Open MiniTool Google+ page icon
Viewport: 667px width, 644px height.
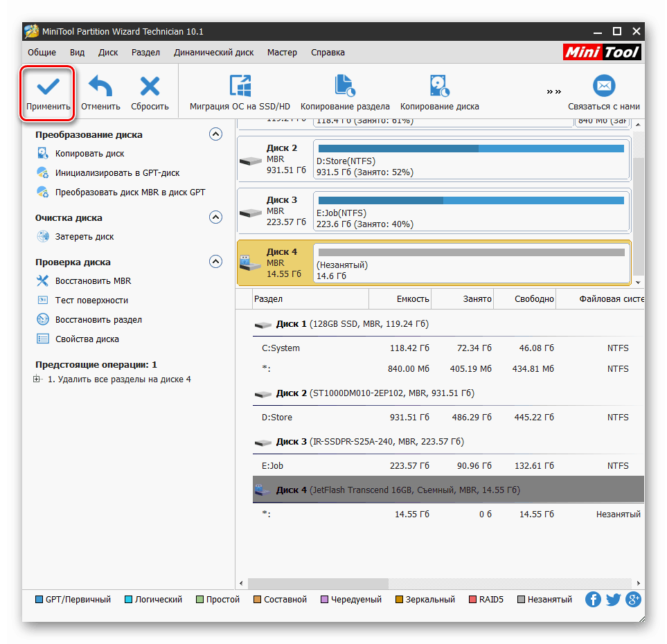[x=633, y=600]
